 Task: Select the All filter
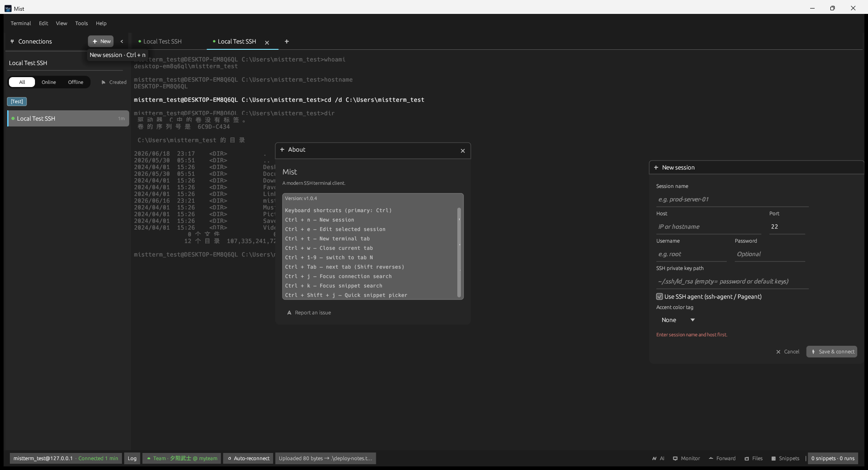point(22,82)
